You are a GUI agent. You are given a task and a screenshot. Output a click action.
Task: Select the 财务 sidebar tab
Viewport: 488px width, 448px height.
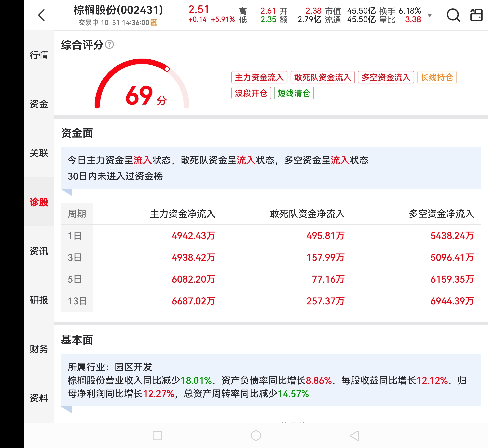click(39, 349)
